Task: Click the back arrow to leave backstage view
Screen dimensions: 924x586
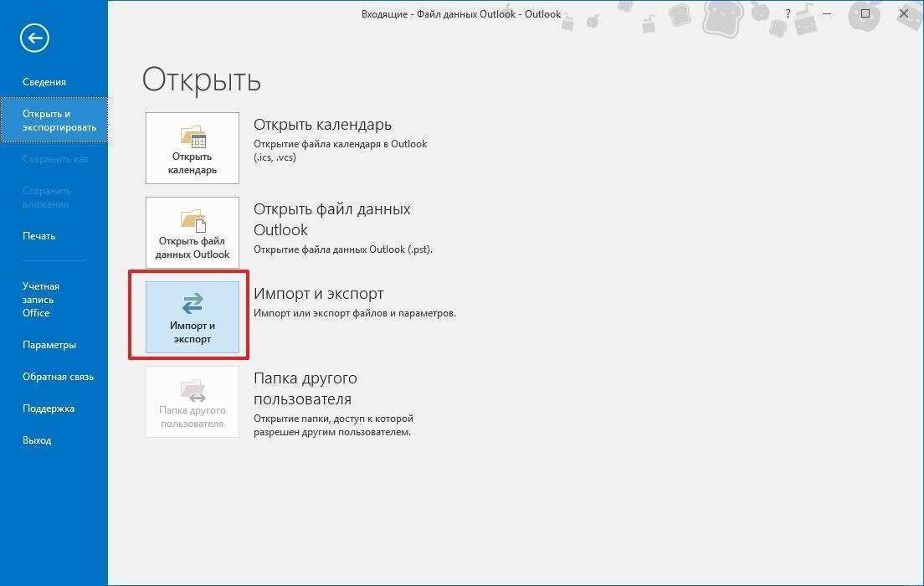Action: point(33,38)
